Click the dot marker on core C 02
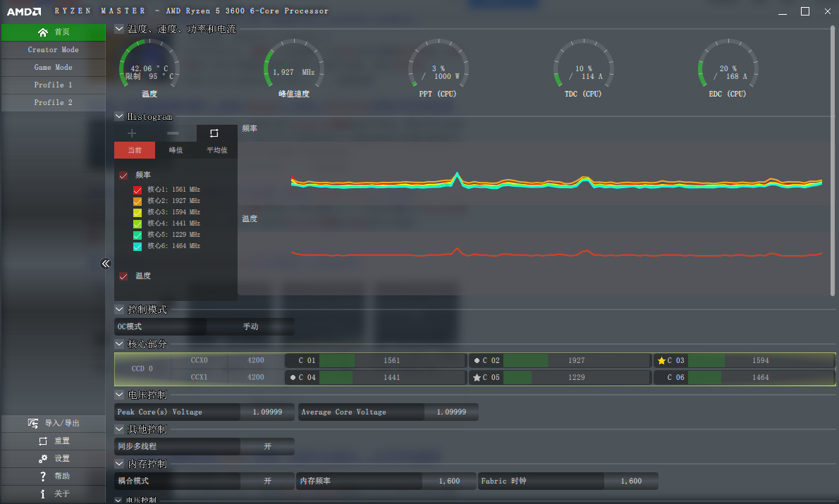 pyautogui.click(x=477, y=361)
